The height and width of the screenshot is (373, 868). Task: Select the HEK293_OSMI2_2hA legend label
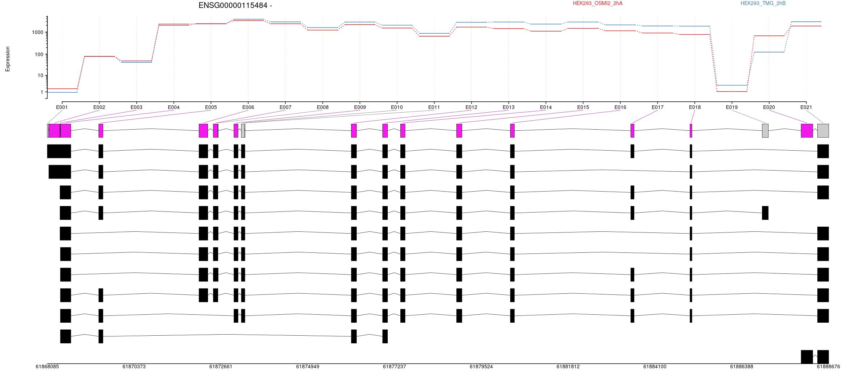(597, 3)
